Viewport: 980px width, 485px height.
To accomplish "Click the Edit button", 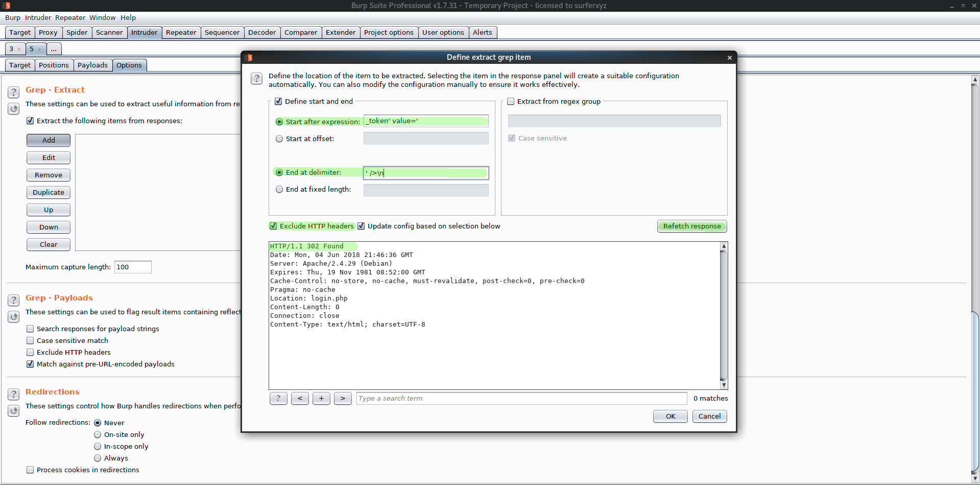I will click(x=49, y=157).
